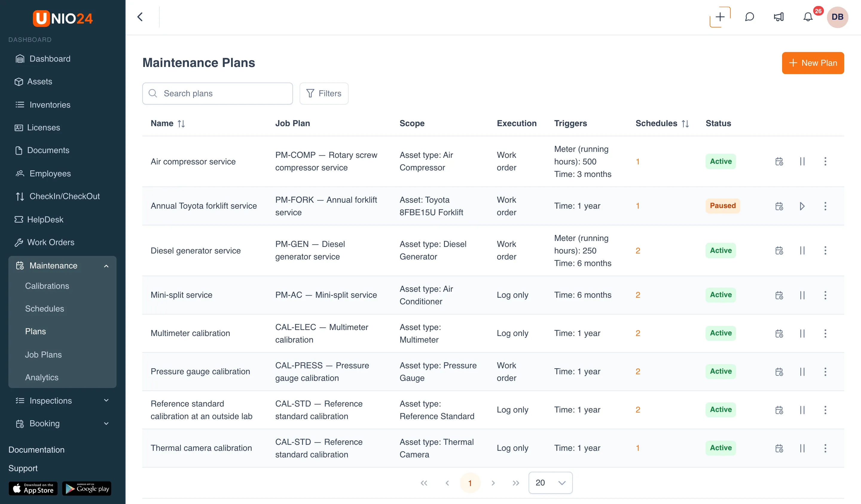Screen dimensions: 861x504
Task: Open the page size dropdown showing 20
Action: 550,482
